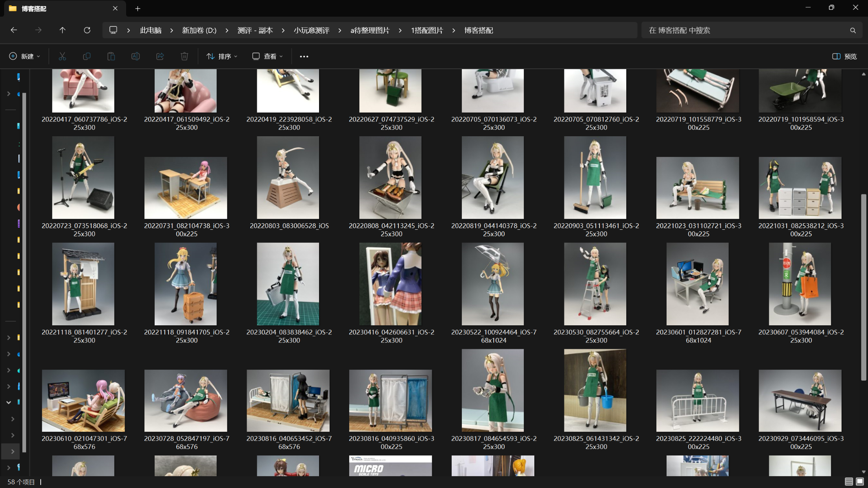Switch to large thumbnails view in status bar
This screenshot has height=488, width=868.
pos(859,481)
